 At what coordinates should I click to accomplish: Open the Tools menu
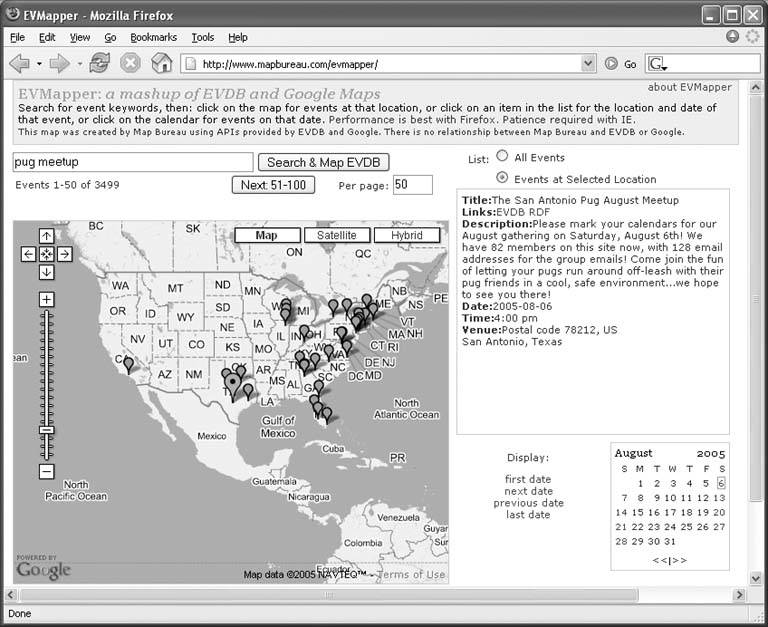click(202, 37)
